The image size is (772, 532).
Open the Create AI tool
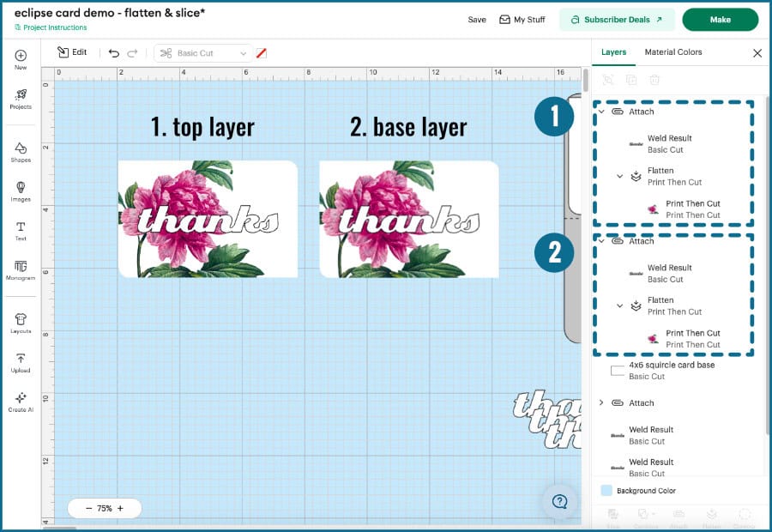21,402
